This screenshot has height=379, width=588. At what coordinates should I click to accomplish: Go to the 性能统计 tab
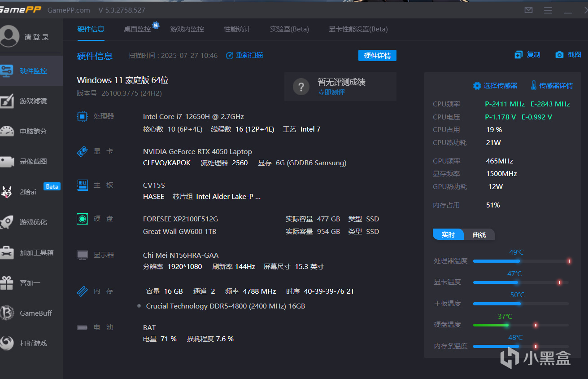237,29
